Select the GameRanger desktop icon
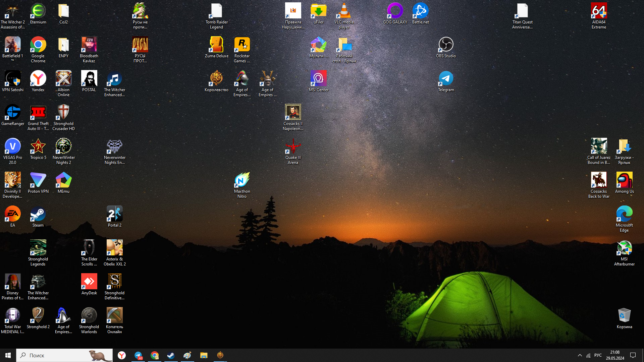The width and height of the screenshot is (644, 362). coord(13,112)
